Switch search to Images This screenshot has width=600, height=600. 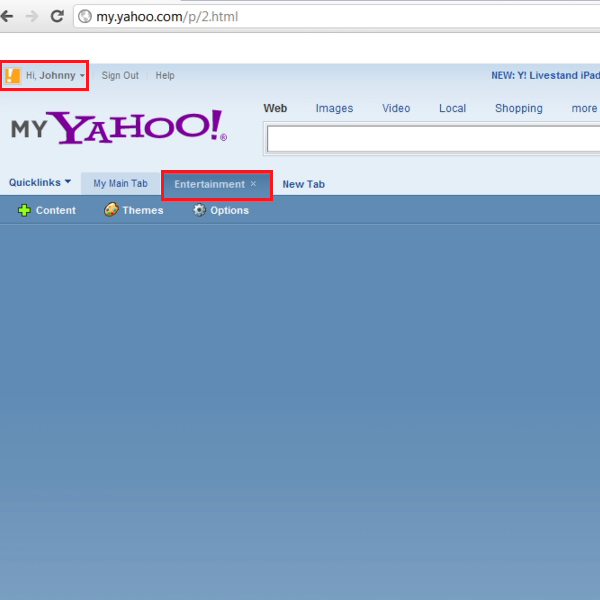tap(334, 108)
